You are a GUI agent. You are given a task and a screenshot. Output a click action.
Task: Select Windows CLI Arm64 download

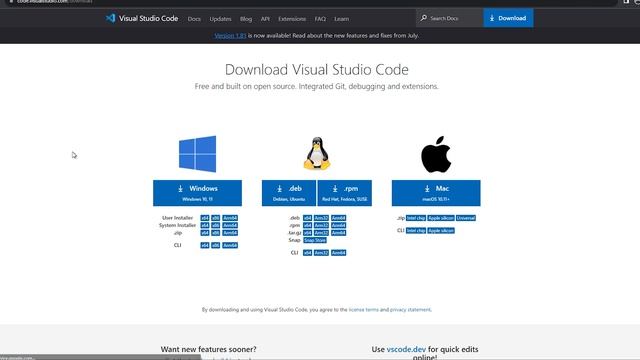point(230,245)
